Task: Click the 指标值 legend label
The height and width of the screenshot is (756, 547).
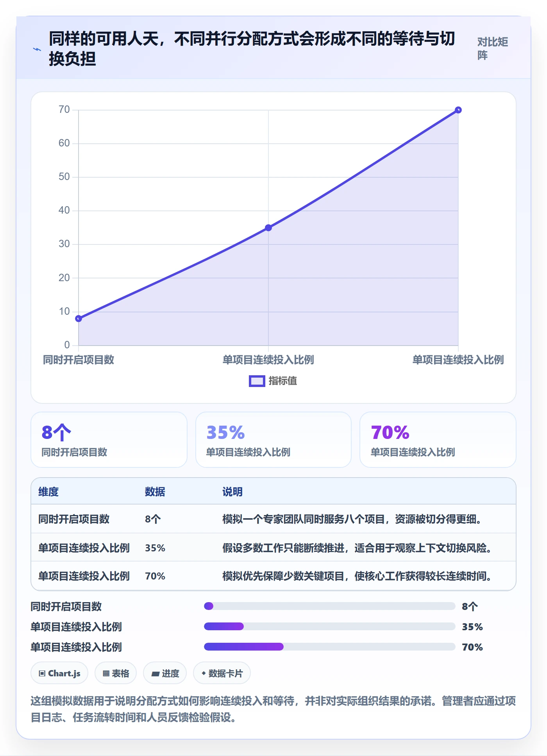Action: (x=282, y=381)
